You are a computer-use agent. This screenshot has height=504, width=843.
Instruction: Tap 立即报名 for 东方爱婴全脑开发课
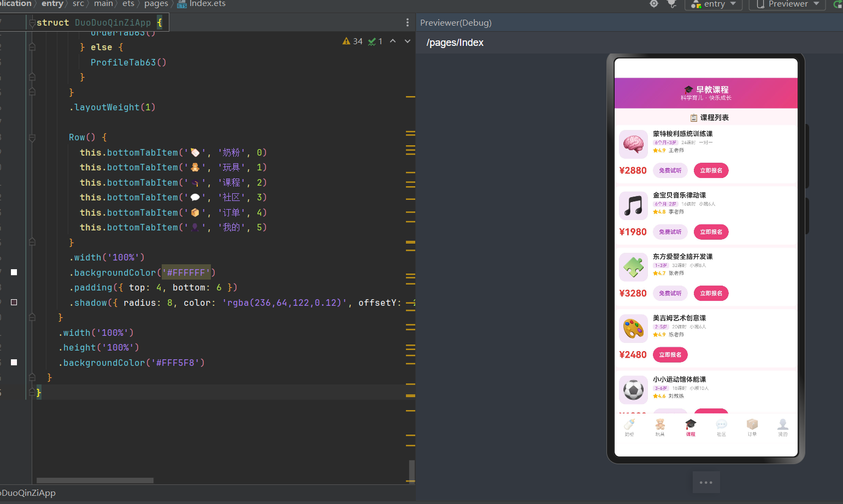pyautogui.click(x=711, y=293)
